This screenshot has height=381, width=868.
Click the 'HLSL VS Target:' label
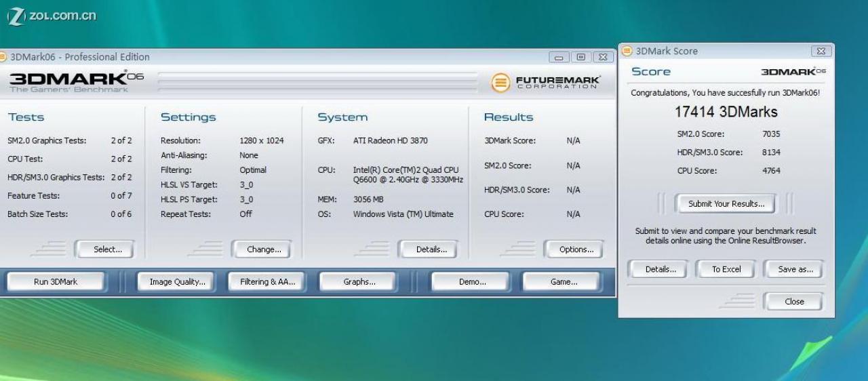click(x=189, y=184)
